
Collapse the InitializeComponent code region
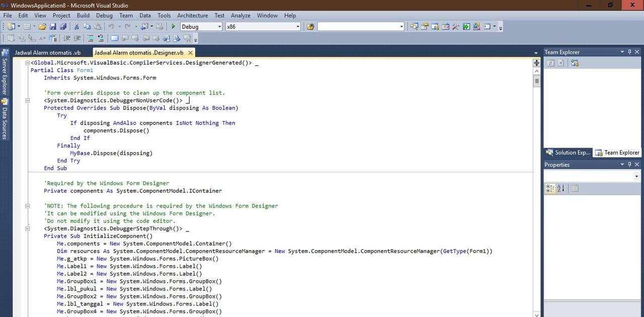(27, 229)
